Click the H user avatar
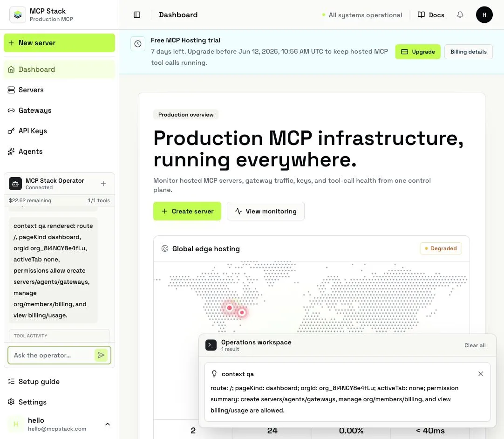This screenshot has width=504, height=439. click(x=484, y=15)
